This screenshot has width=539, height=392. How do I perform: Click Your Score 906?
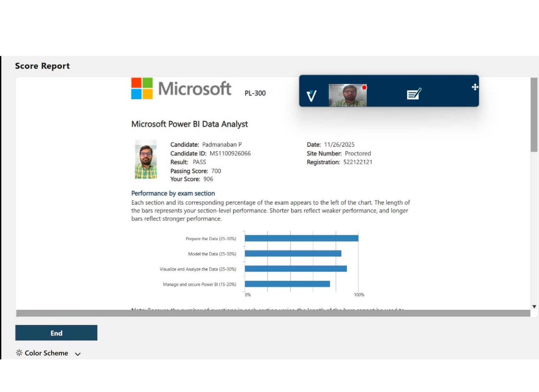click(x=192, y=179)
